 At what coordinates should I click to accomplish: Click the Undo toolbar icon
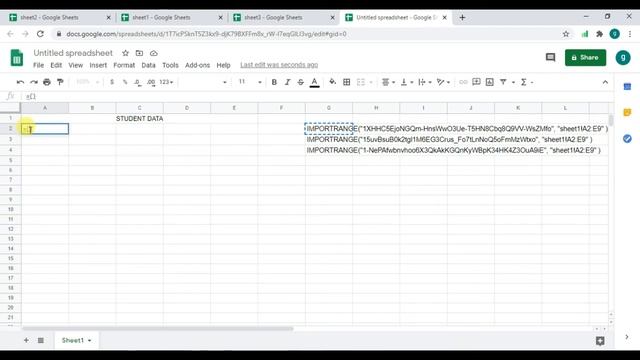(x=20, y=82)
